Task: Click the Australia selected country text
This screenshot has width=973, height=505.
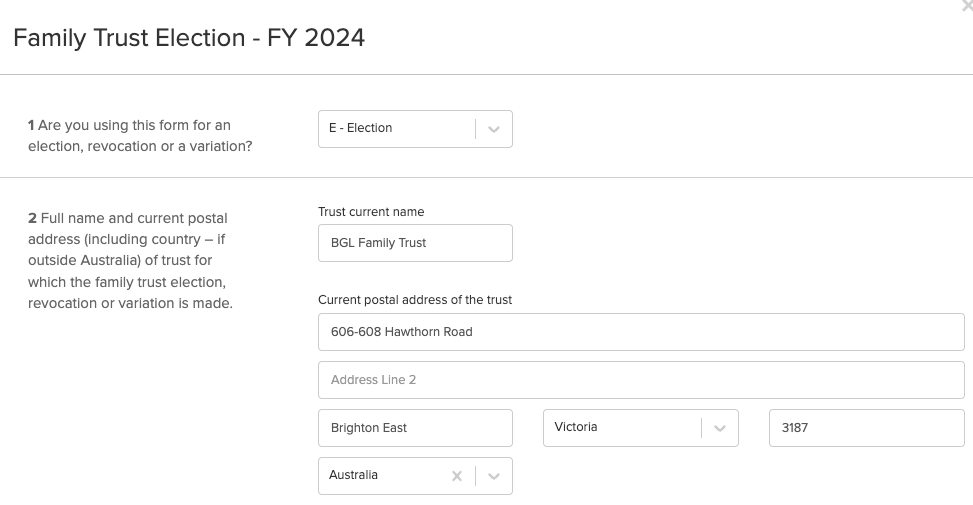Action: point(354,475)
